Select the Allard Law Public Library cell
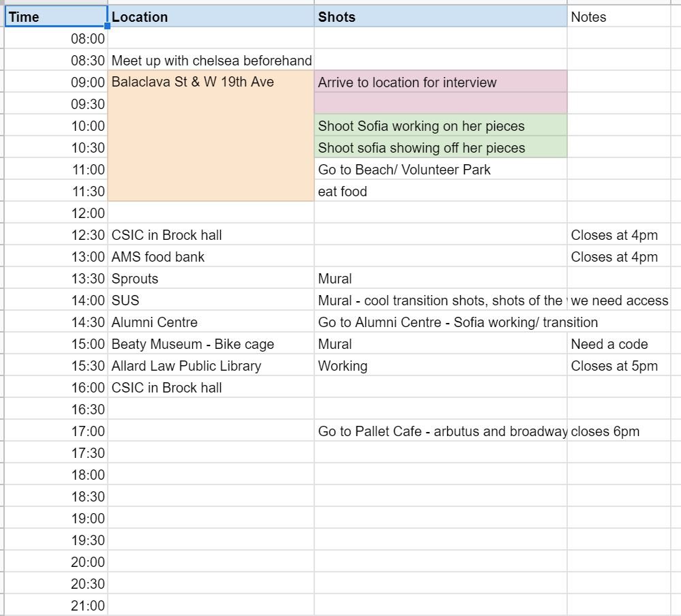 coord(211,366)
